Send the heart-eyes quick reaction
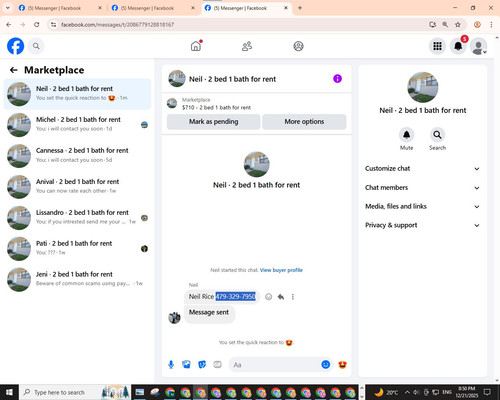500x400 pixels. coord(342,364)
